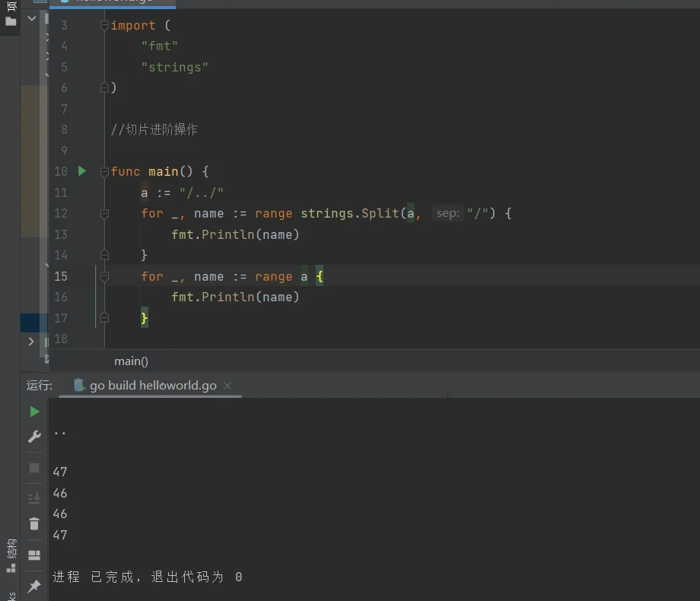The height and width of the screenshot is (601, 700).
Task: Click the highlighted opening brace on line 15
Action: coord(320,276)
